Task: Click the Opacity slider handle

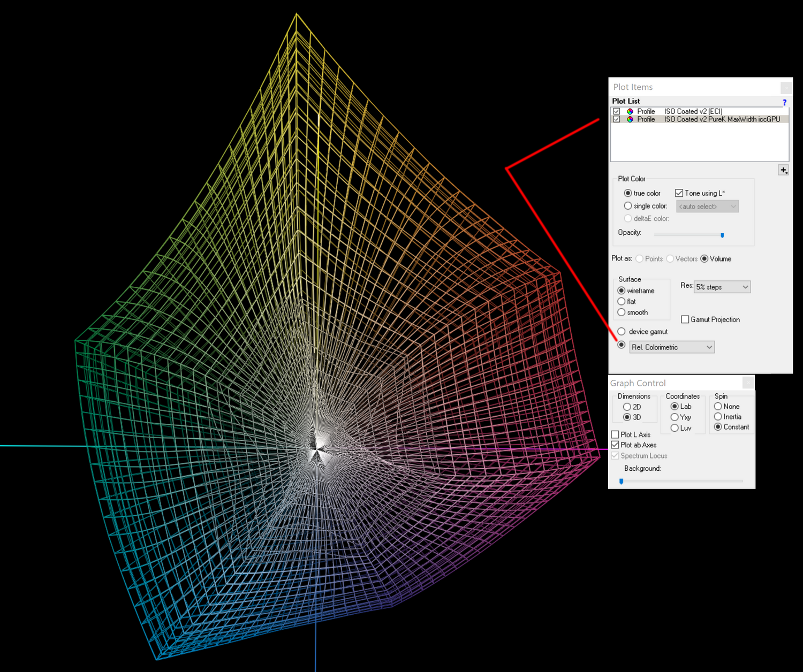Action: [722, 235]
